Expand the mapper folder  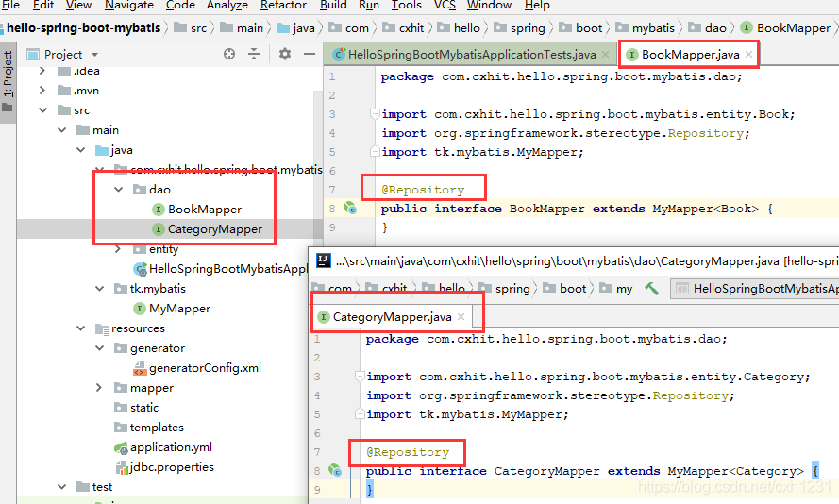(x=99, y=387)
